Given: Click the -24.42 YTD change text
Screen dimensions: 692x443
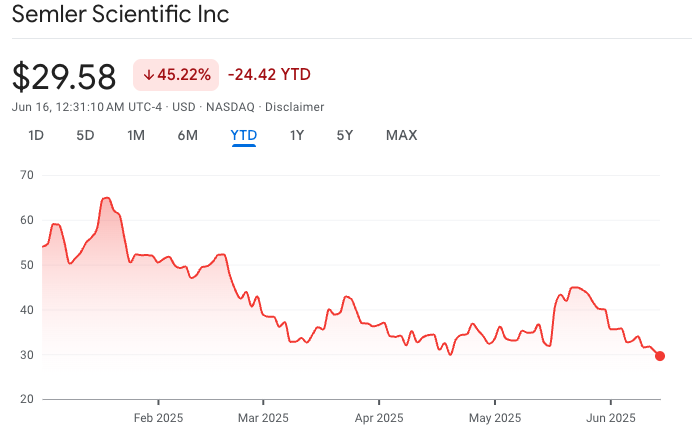Looking at the screenshot, I should [269, 74].
